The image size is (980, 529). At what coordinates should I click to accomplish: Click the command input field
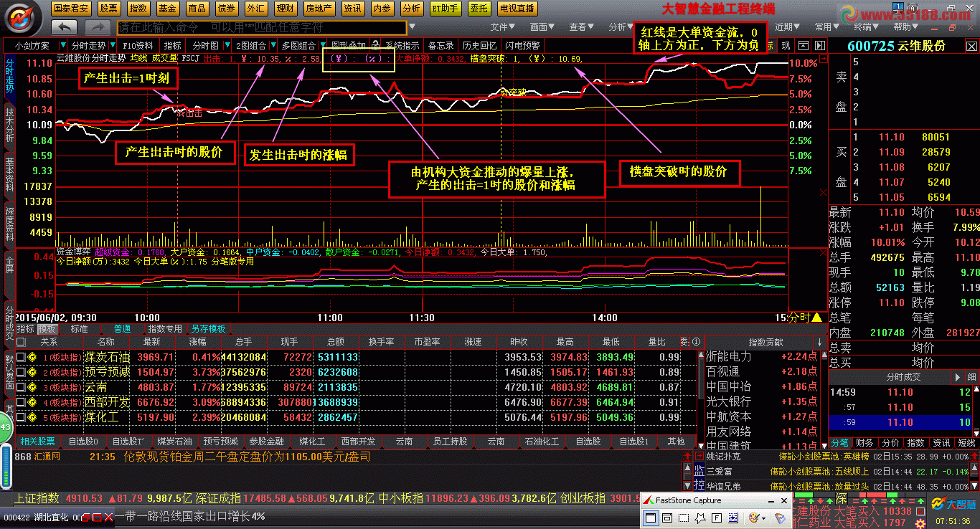point(262,27)
